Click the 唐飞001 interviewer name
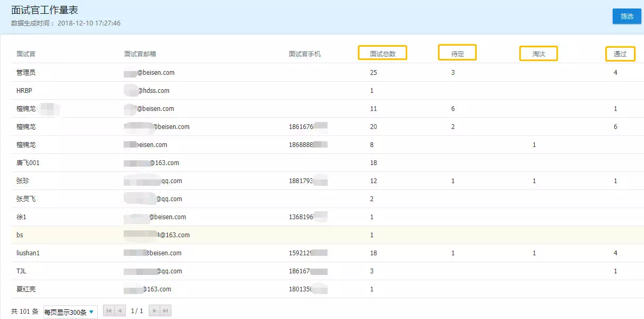 click(x=29, y=162)
